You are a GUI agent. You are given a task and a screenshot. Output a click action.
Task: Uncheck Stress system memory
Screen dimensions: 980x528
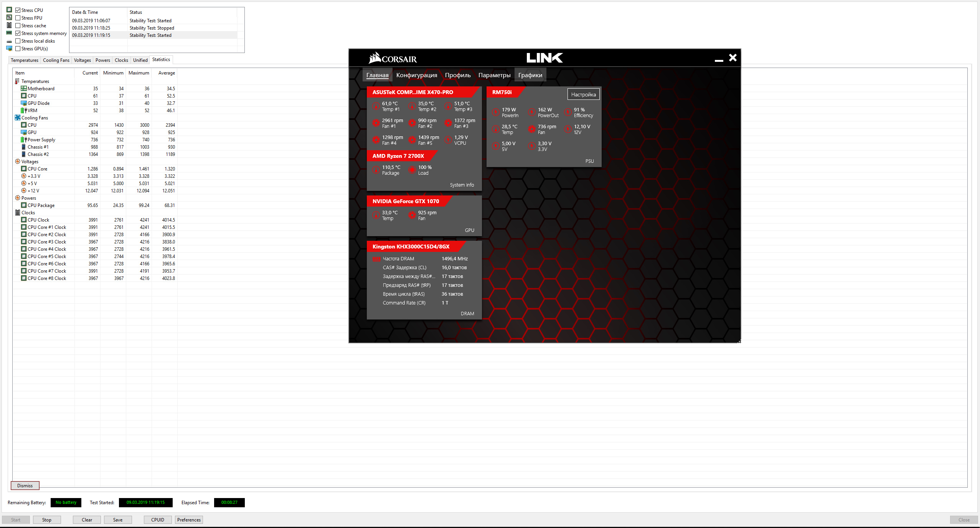[18, 33]
